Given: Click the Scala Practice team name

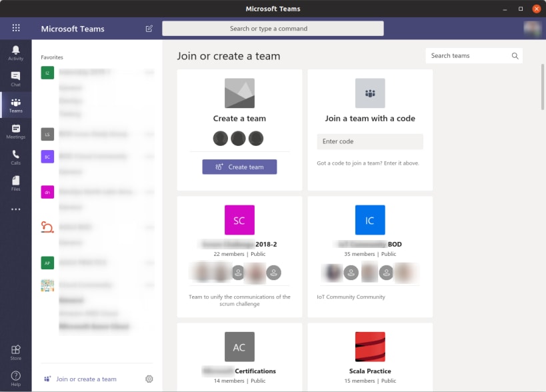Looking at the screenshot, I should tap(370, 371).
